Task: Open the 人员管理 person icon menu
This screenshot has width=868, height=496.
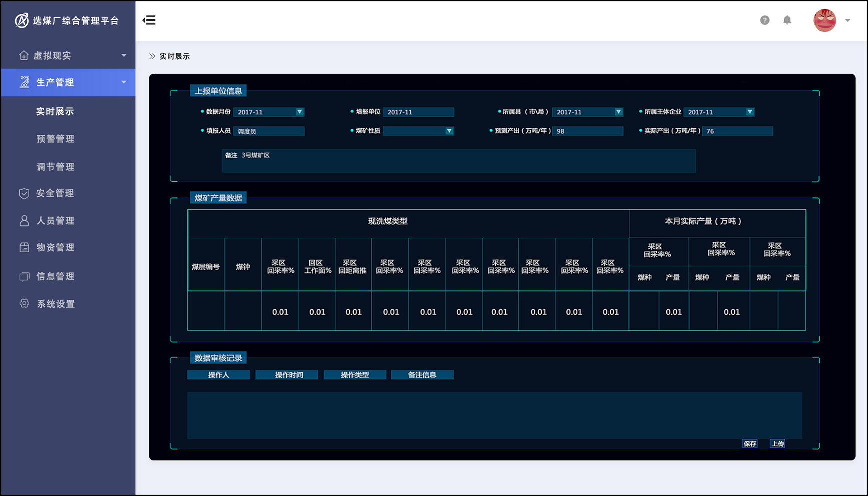Action: pyautogui.click(x=24, y=221)
